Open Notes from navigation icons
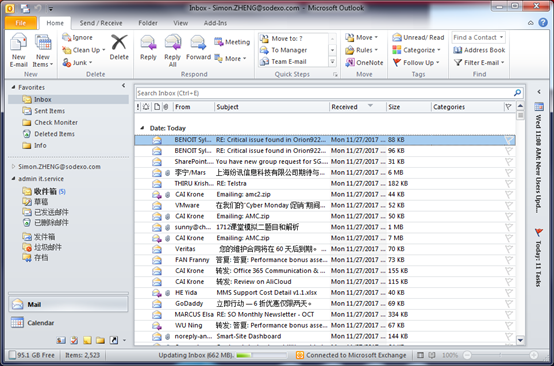The height and width of the screenshot is (366, 554). click(x=87, y=340)
